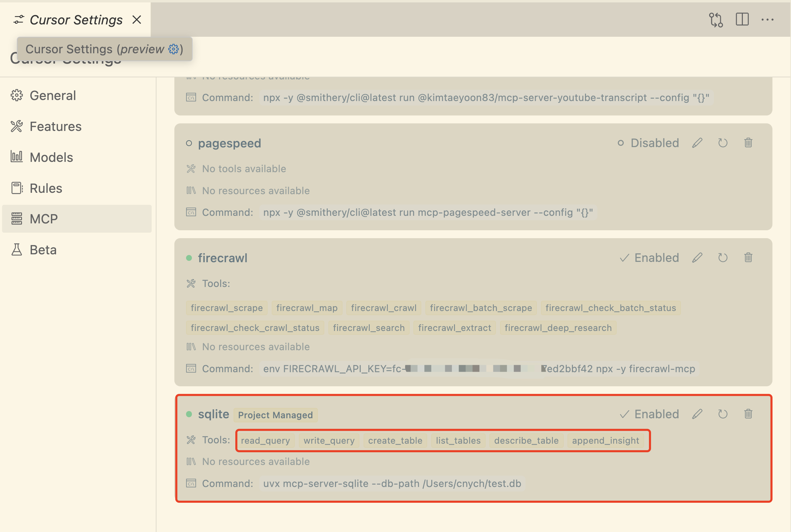Viewport: 791px width, 532px height.
Task: Open the Beta settings section
Action: click(x=77, y=250)
